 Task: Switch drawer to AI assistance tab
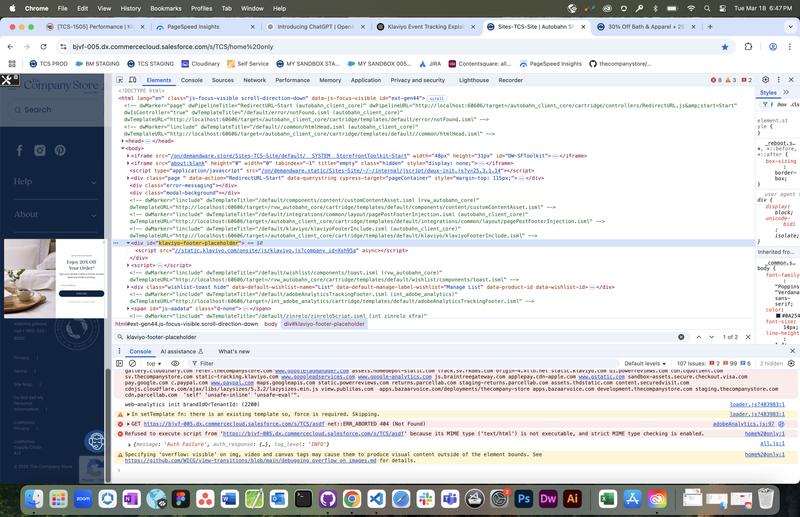[182, 351]
